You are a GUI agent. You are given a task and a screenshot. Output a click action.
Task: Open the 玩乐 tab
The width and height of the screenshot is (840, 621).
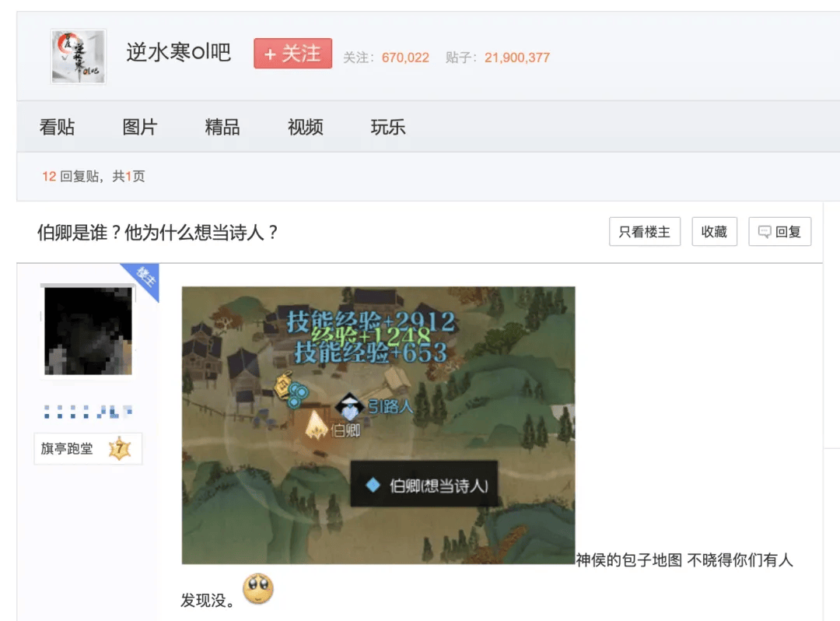(x=388, y=127)
